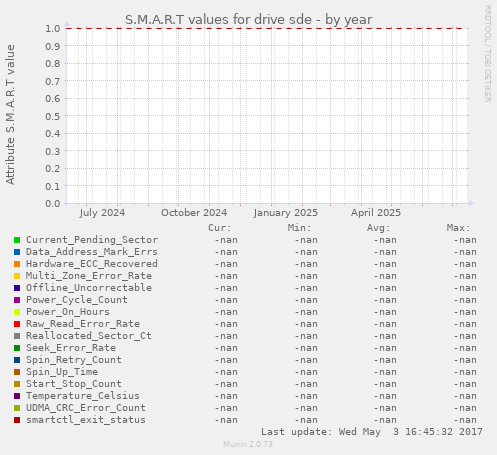This screenshot has width=497, height=455.
Task: Click the gray Reallocated_Sector_Ct swatch
Action: click(x=17, y=336)
